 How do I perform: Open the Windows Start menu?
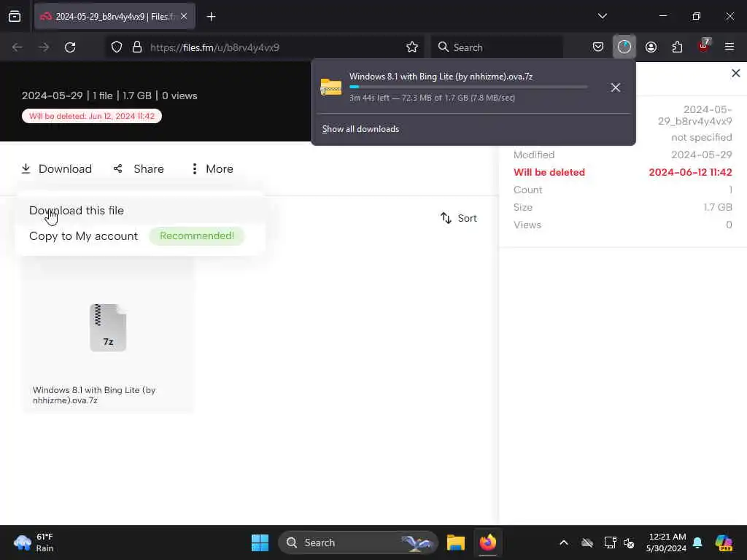click(x=260, y=542)
